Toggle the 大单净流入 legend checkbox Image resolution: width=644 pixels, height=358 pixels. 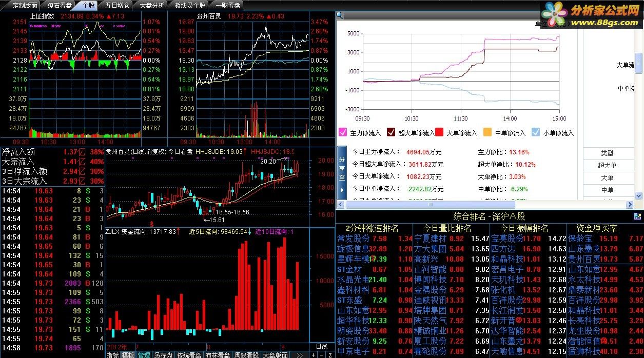[439, 132]
